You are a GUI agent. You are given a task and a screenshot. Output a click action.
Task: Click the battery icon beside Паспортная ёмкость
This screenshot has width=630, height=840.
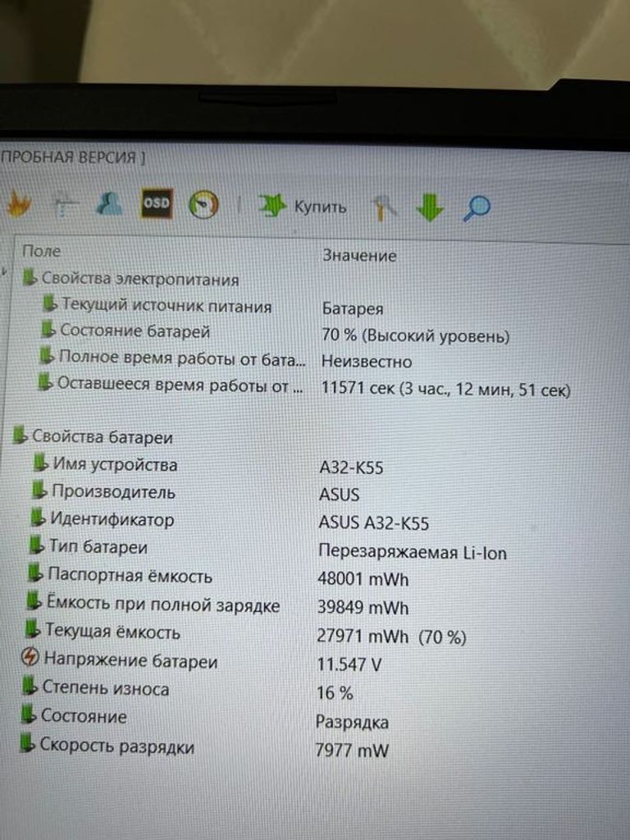(x=34, y=573)
